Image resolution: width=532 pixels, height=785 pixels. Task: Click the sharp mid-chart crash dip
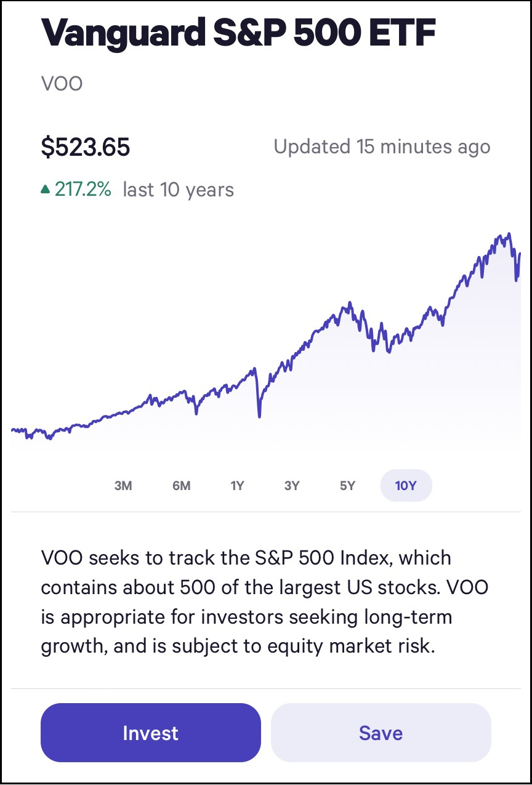pyautogui.click(x=259, y=416)
